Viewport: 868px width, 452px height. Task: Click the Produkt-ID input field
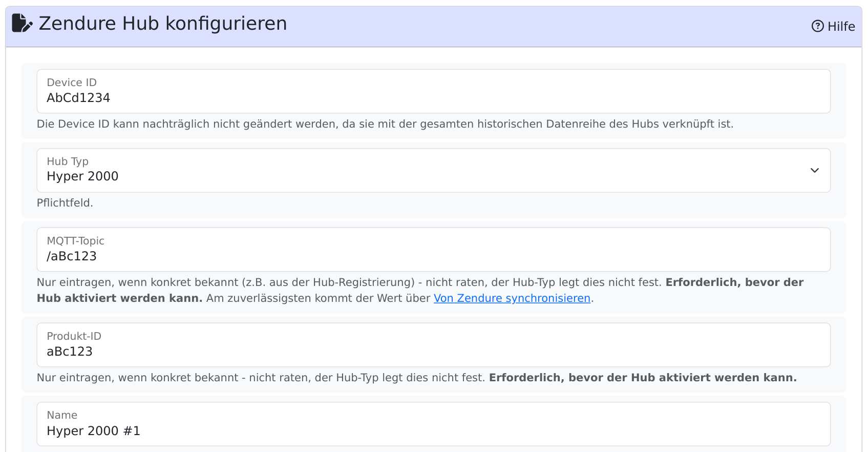(x=433, y=345)
